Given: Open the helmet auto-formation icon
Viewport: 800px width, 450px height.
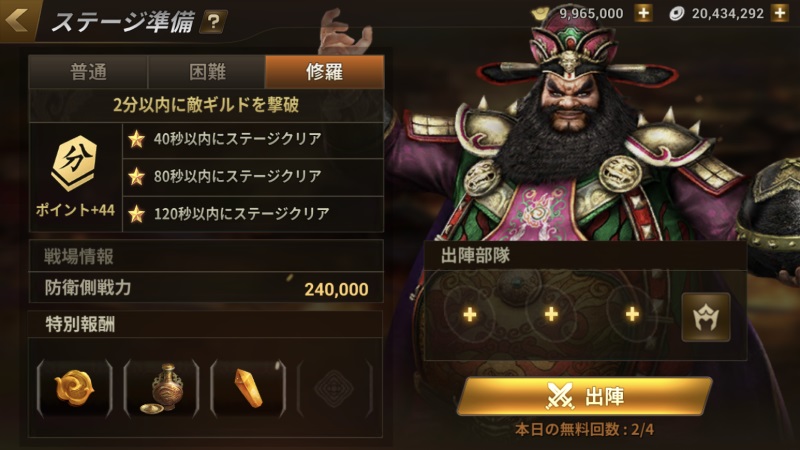Looking at the screenshot, I should point(706,317).
